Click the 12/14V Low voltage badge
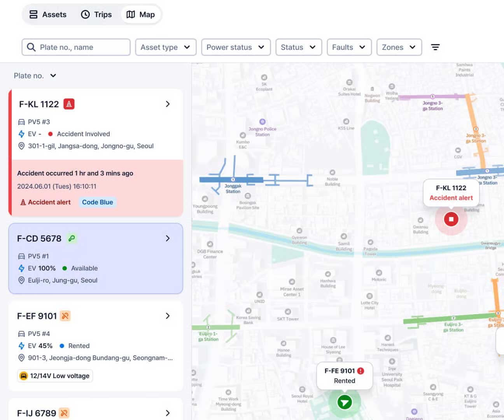The height and width of the screenshot is (420, 504). pos(55,376)
